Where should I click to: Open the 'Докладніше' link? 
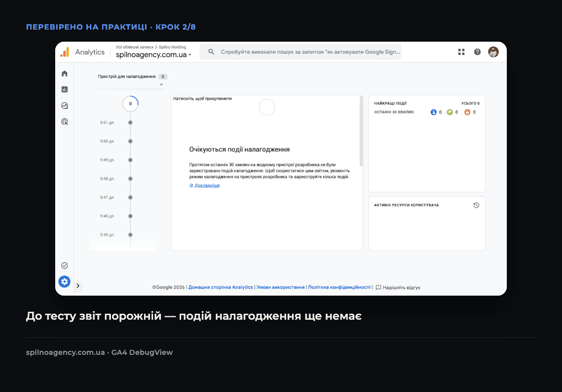click(207, 185)
